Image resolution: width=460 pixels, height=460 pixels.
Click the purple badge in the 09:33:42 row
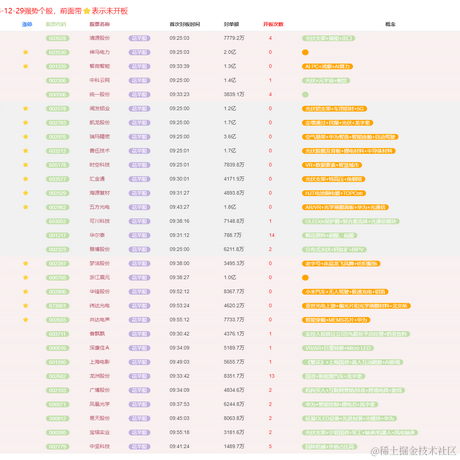point(139,376)
